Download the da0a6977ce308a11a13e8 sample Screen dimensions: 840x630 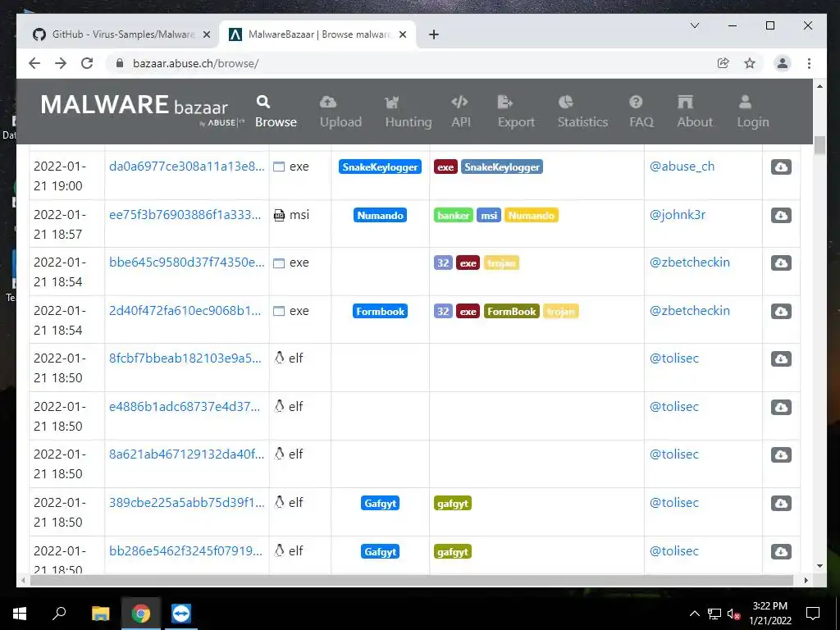pos(781,167)
